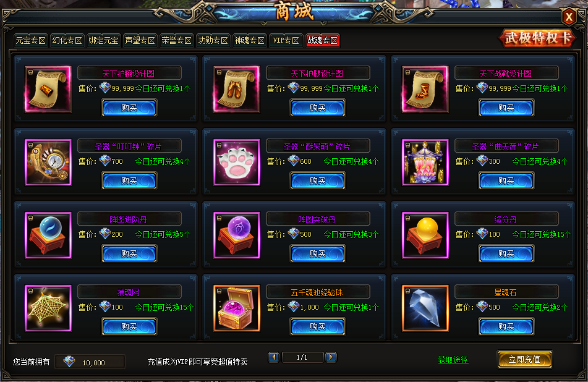Select the purple orb 阵图突破丹 icon

click(x=237, y=235)
